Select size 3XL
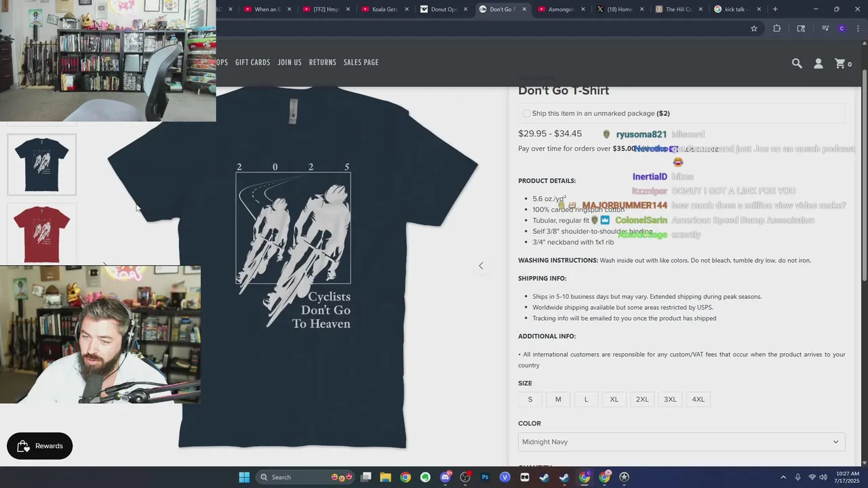The height and width of the screenshot is (488, 868). click(670, 399)
